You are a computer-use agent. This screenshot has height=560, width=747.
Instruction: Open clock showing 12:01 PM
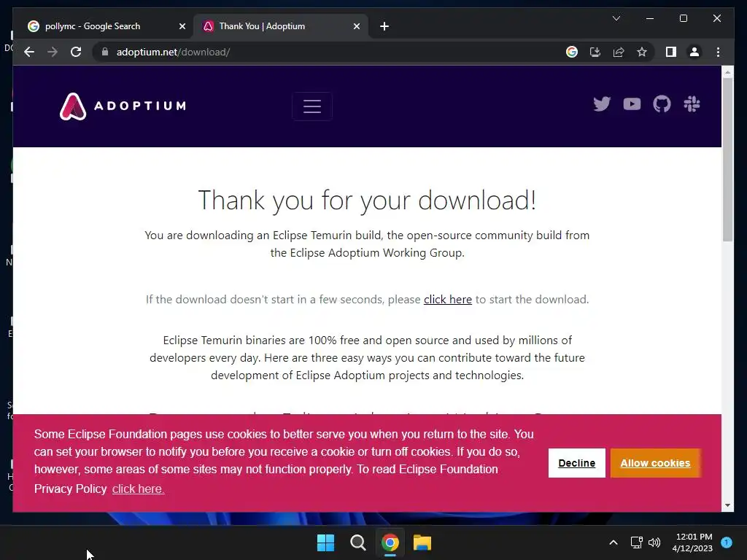click(x=692, y=542)
